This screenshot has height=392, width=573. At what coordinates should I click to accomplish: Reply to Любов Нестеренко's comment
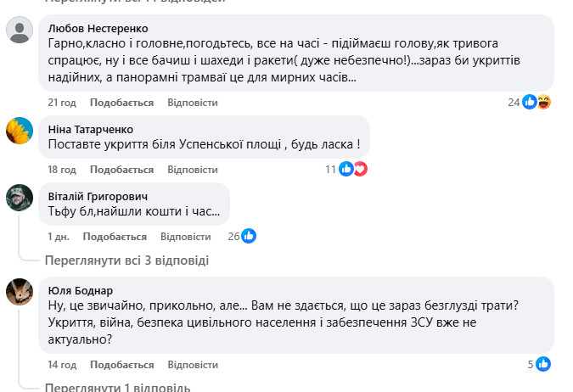[193, 103]
